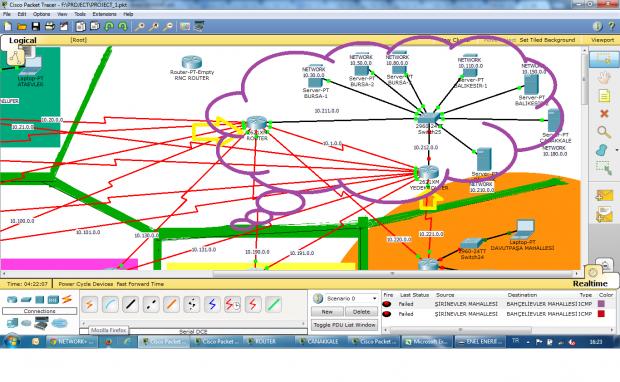Pick the Console cable connection
Image resolution: width=620 pixels, height=382 pixels.
110,304
